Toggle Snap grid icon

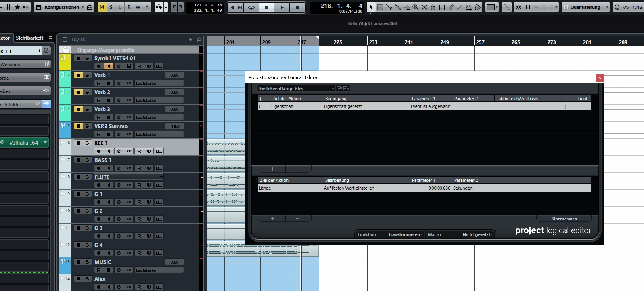[528, 7]
